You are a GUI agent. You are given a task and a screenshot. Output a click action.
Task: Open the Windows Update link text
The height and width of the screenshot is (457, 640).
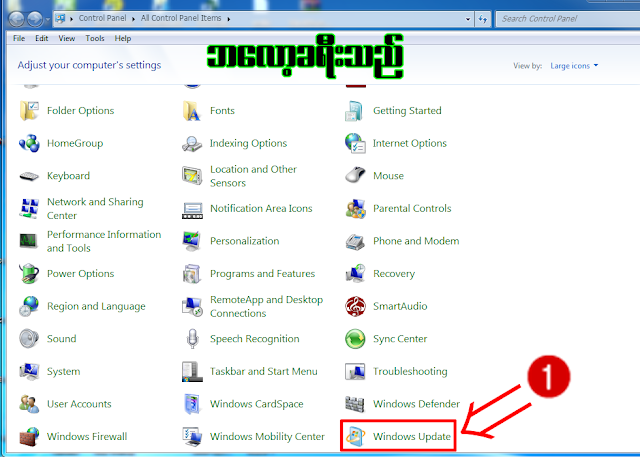pyautogui.click(x=412, y=437)
